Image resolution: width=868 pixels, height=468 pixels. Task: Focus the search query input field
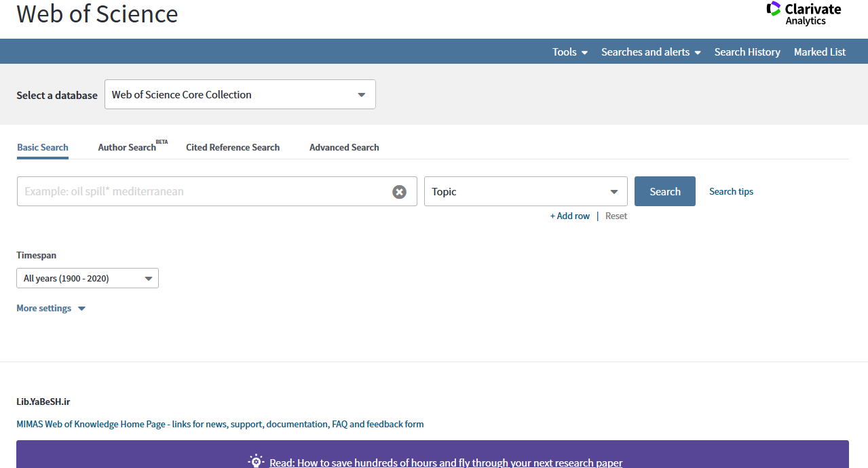[x=204, y=191]
